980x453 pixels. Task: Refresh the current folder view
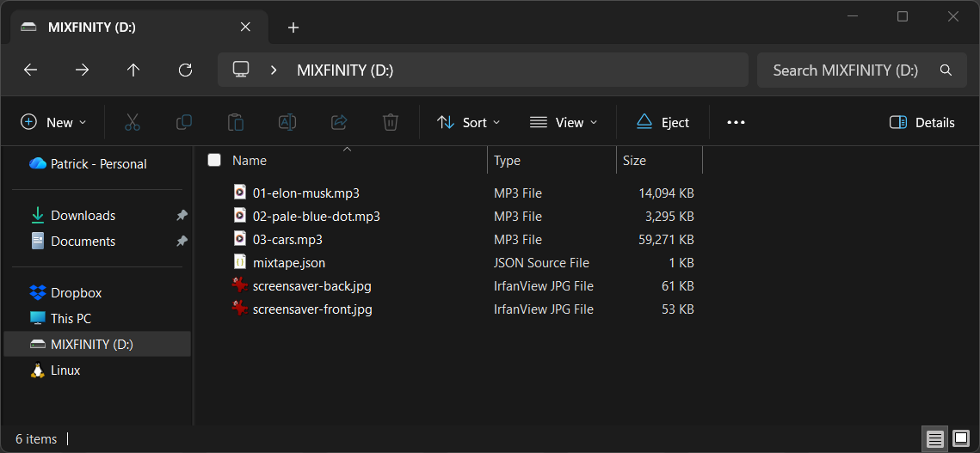point(185,70)
